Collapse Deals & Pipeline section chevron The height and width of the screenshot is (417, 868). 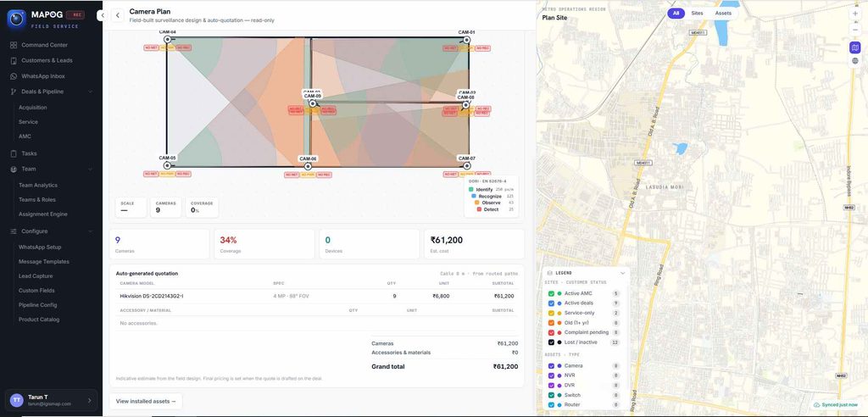pos(90,92)
